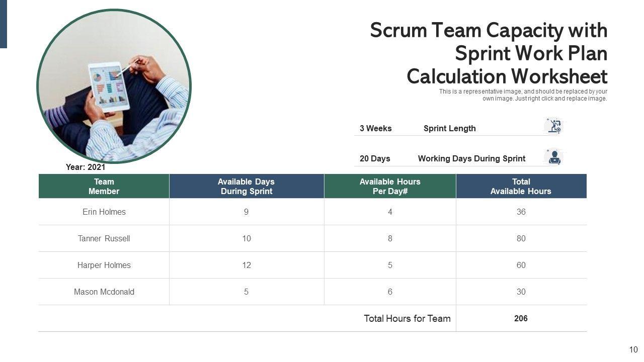Click the Total Hours for Team label
Viewport: 644px width, 362px height.
pos(407,319)
